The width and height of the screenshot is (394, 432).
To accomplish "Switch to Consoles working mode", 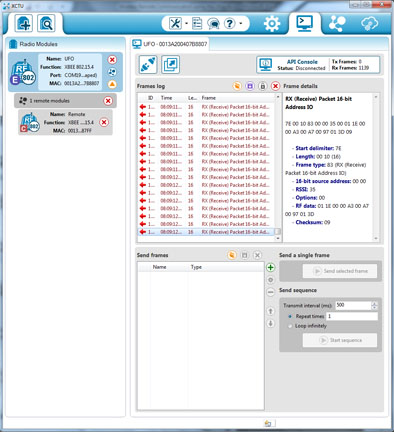I will click(305, 24).
